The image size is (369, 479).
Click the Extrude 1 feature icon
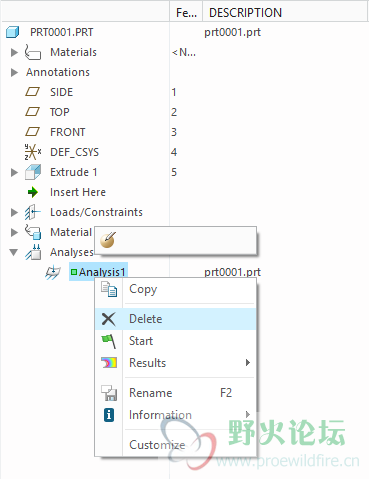[x=33, y=172]
